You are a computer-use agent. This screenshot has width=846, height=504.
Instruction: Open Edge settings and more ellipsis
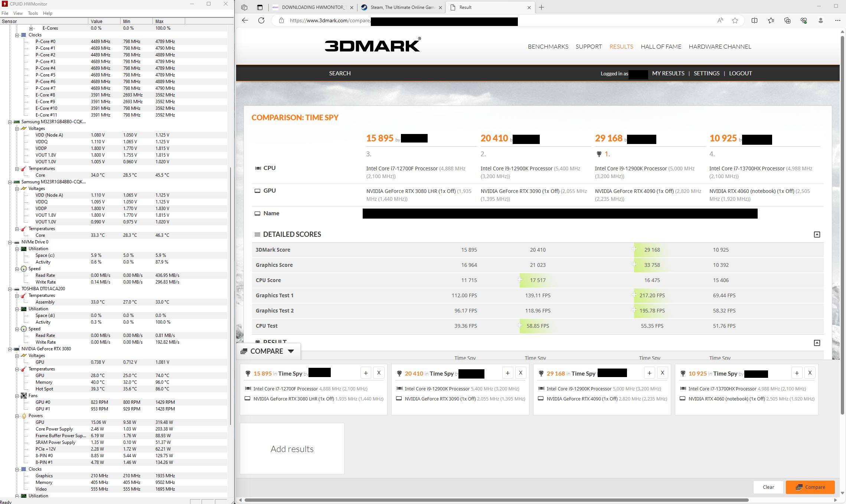[837, 20]
